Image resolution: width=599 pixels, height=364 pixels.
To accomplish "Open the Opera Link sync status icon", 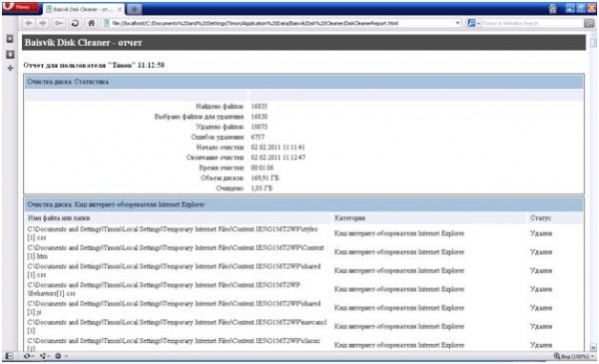I will (x=28, y=356).
